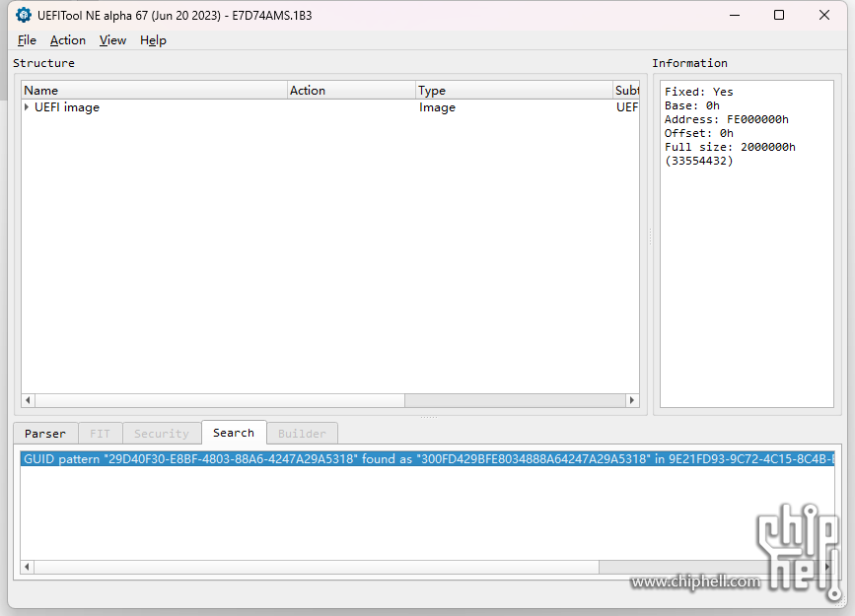Switch to the Parser tab

click(x=45, y=434)
